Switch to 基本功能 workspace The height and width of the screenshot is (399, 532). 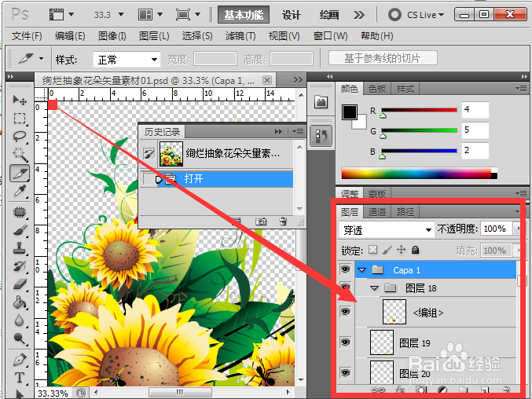(244, 15)
